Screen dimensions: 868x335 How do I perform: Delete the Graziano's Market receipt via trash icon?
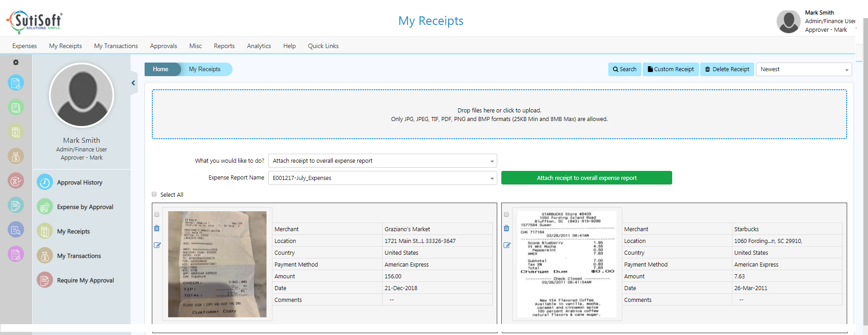click(157, 228)
